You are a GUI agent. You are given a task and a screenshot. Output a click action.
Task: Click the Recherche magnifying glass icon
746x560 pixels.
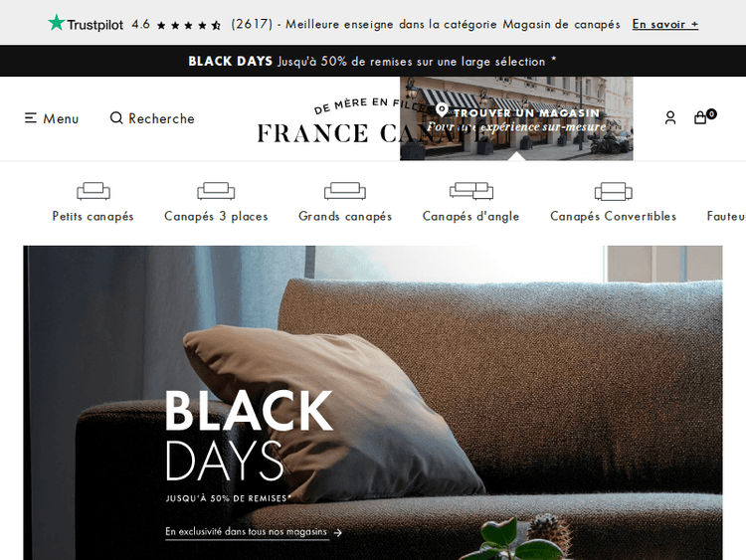(116, 117)
